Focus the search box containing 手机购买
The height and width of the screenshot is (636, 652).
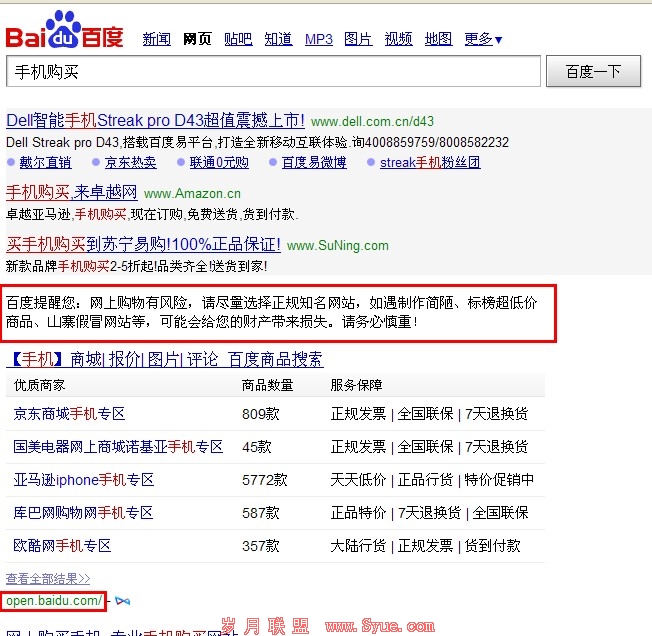tap(273, 71)
